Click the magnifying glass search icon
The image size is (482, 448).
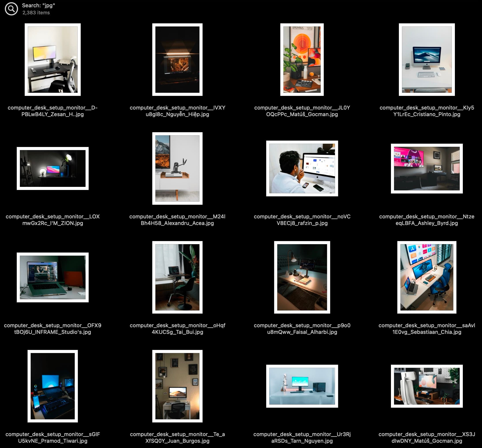(x=11, y=8)
